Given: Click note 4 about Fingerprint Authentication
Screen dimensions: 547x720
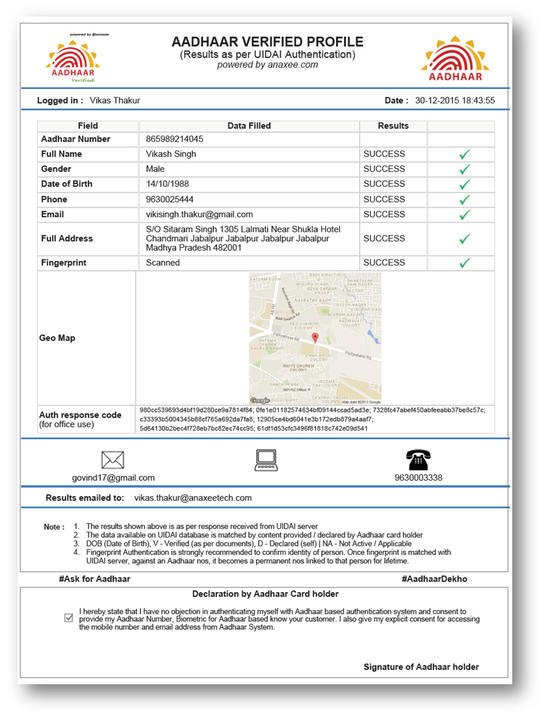Looking at the screenshot, I should 269,557.
